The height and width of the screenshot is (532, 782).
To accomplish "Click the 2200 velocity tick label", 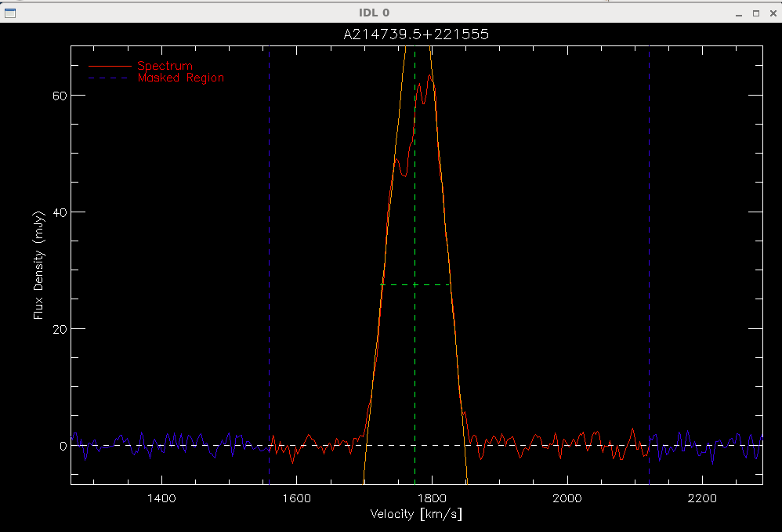I will click(x=702, y=498).
